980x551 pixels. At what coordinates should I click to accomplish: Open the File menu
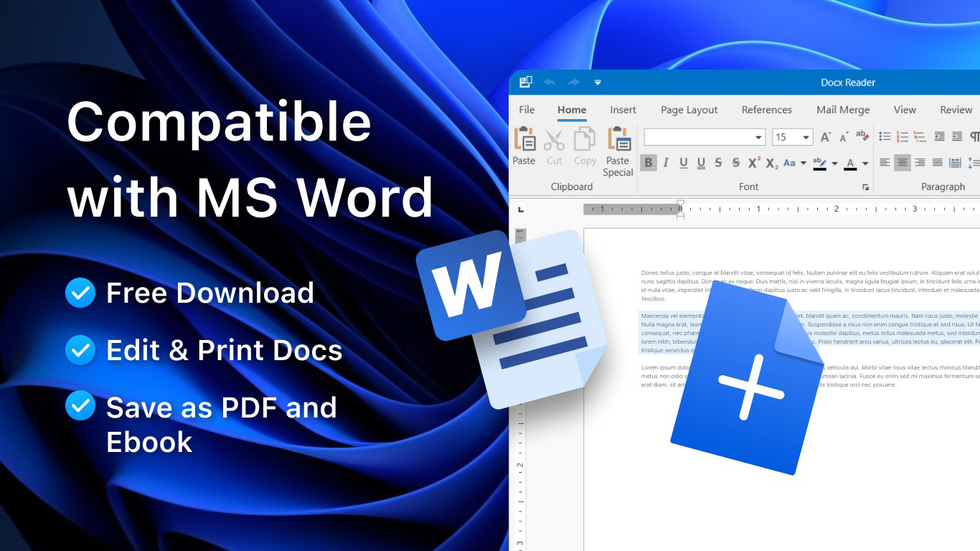tap(527, 110)
